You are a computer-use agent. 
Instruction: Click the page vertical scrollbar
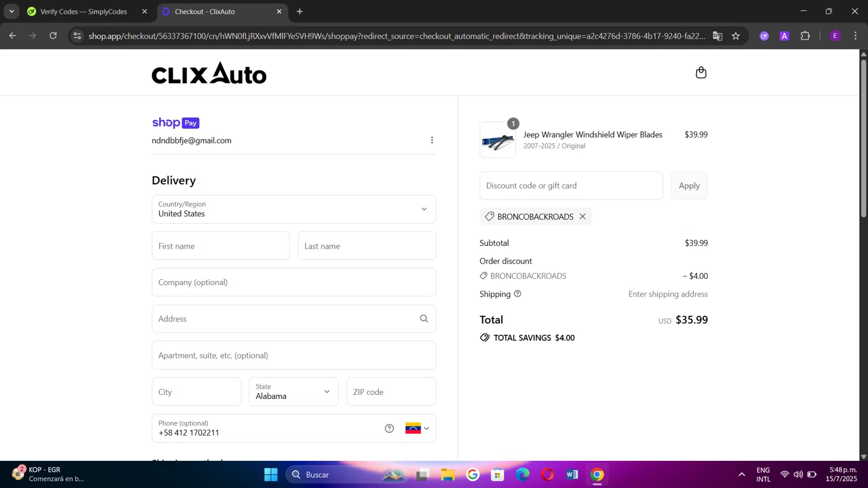pyautogui.click(x=863, y=139)
